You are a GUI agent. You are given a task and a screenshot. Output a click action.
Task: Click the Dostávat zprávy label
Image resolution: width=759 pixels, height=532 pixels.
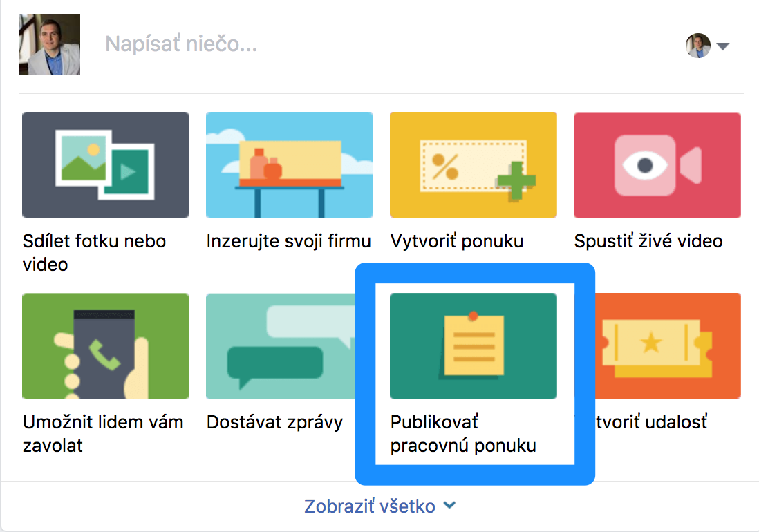[274, 422]
